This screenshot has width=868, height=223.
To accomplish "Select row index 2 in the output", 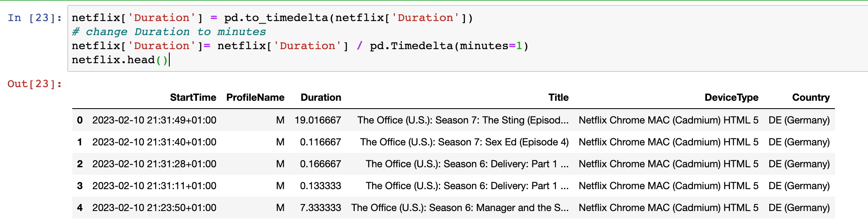I will (80, 164).
